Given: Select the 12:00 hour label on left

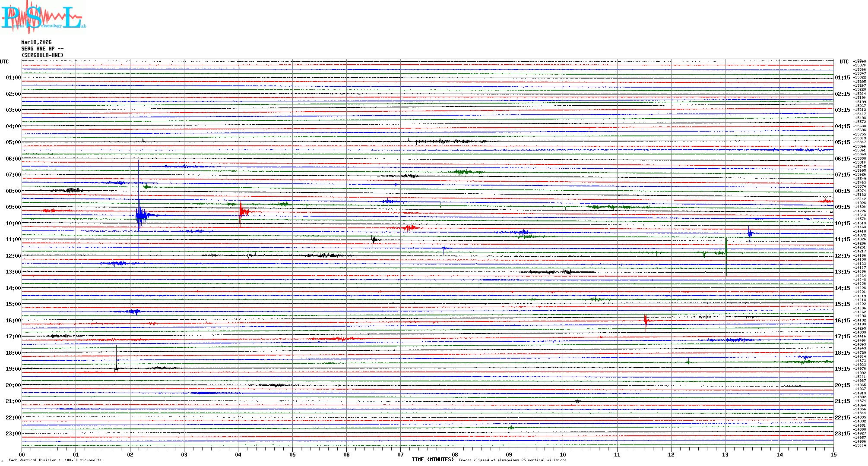Looking at the screenshot, I should point(13,256).
